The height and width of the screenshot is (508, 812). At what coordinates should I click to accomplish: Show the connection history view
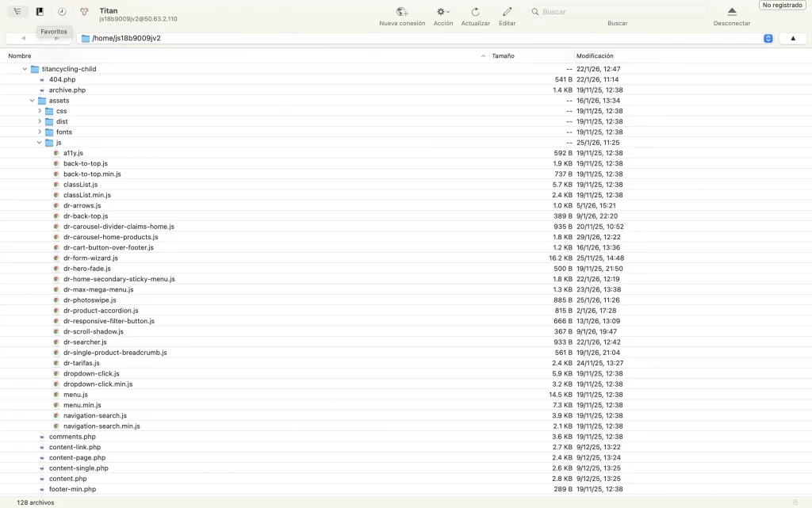[62, 12]
